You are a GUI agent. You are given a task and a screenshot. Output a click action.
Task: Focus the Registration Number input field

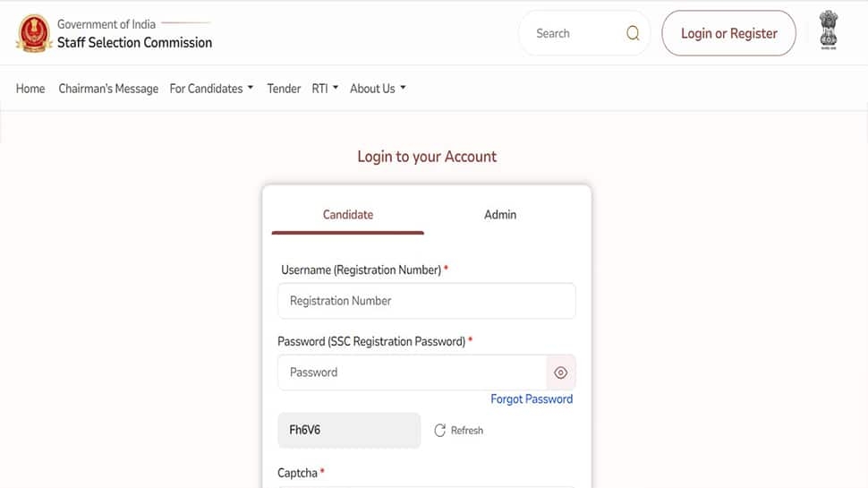tap(427, 301)
